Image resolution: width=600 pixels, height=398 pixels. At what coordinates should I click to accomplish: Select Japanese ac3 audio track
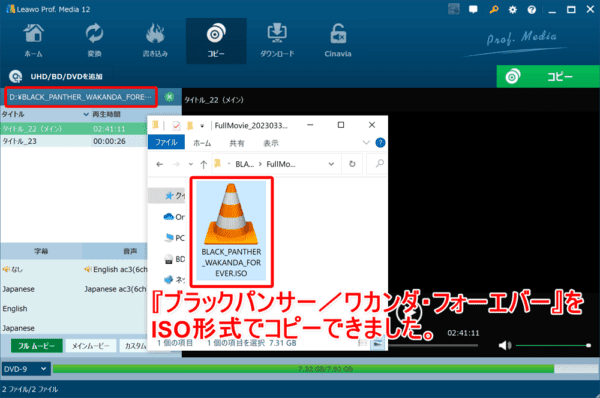116,289
